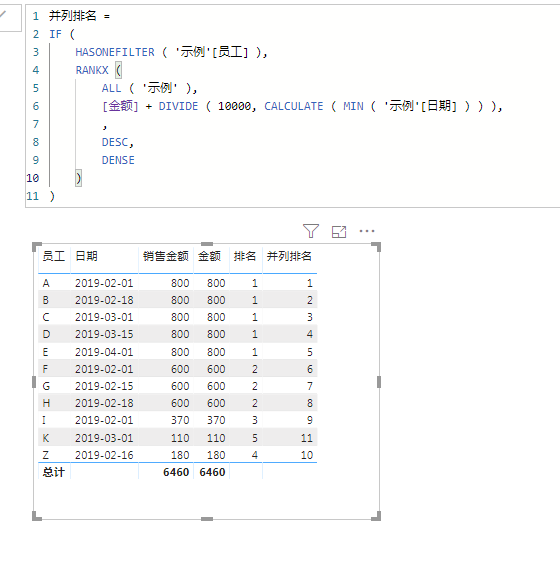This screenshot has width=560, height=565.
Task: Click the 并列排名 value 11
Action: tap(307, 438)
